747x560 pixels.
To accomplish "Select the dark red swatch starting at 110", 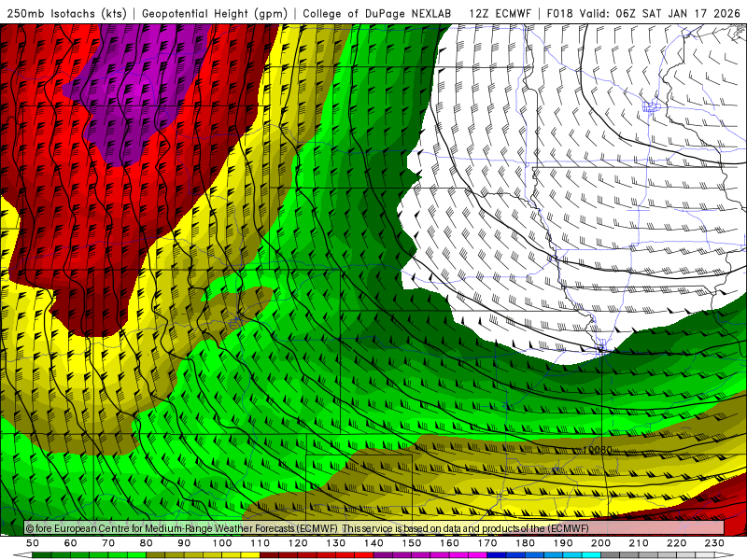I will 269,555.
